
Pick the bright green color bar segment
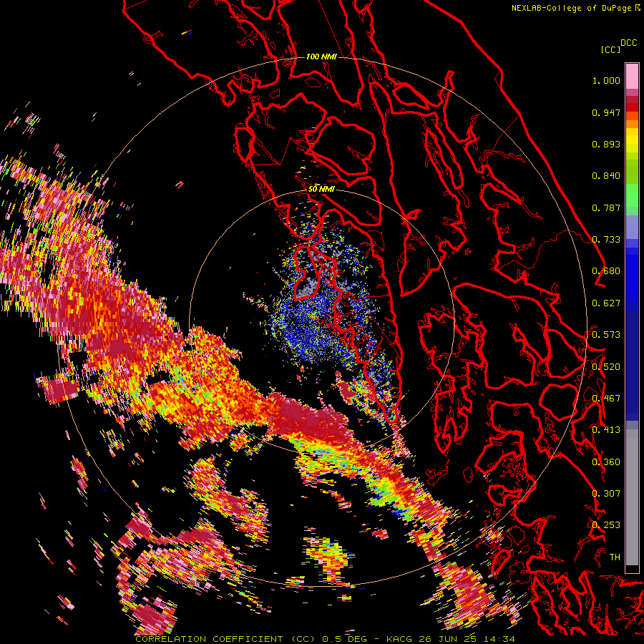click(632, 195)
